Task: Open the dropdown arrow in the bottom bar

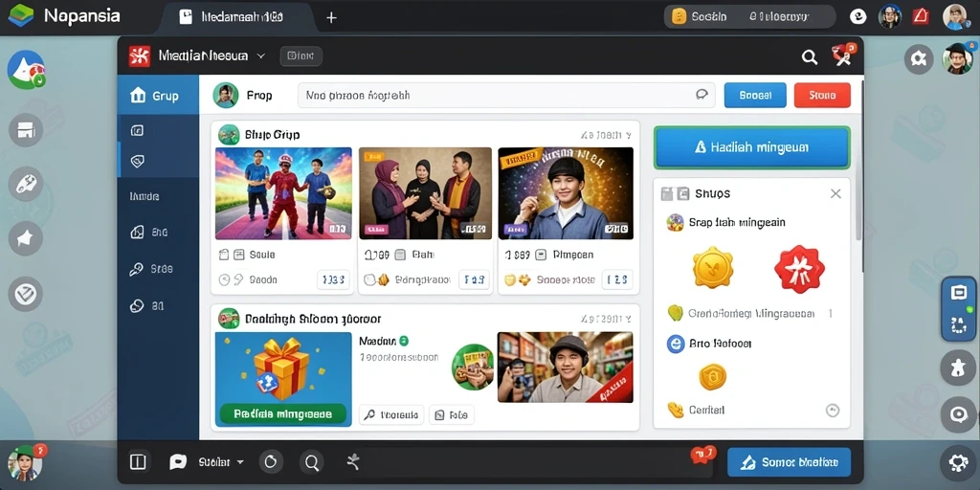Action: pos(239,462)
